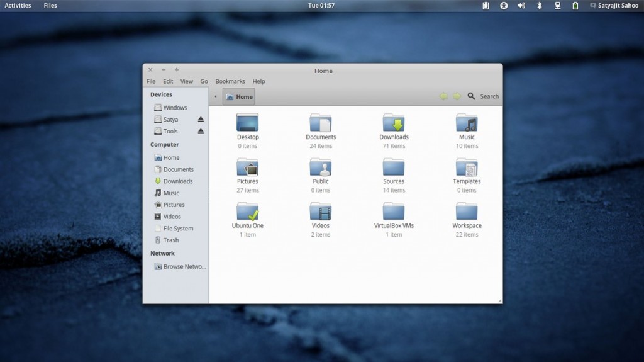Open the VirtualBox VMs folder icon

(x=394, y=212)
